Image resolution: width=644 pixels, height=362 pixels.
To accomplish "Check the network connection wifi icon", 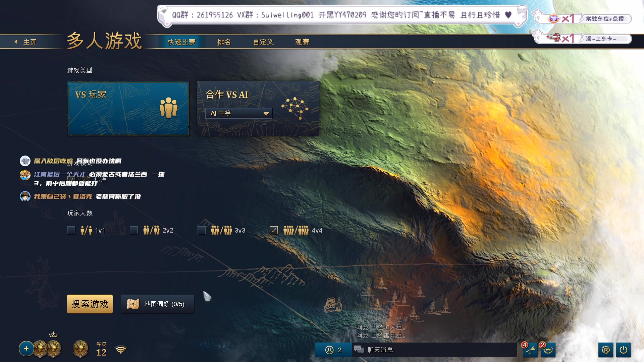I will pos(121,349).
